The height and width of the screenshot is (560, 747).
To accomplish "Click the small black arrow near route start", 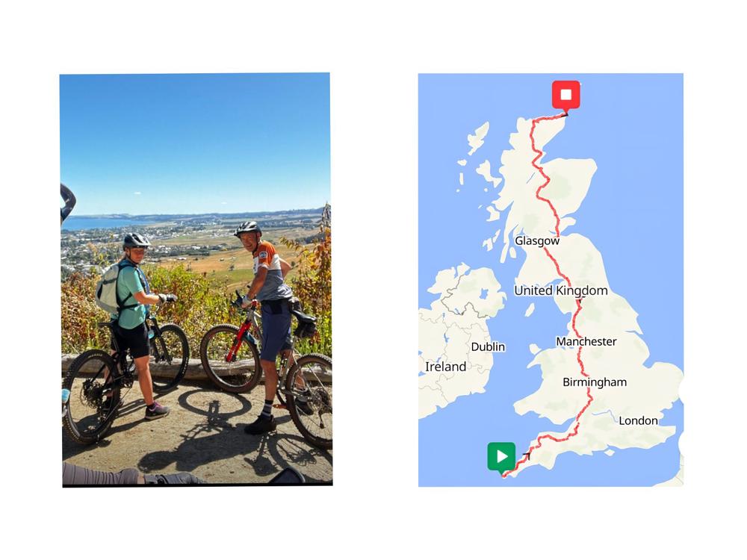I will pyautogui.click(x=527, y=455).
